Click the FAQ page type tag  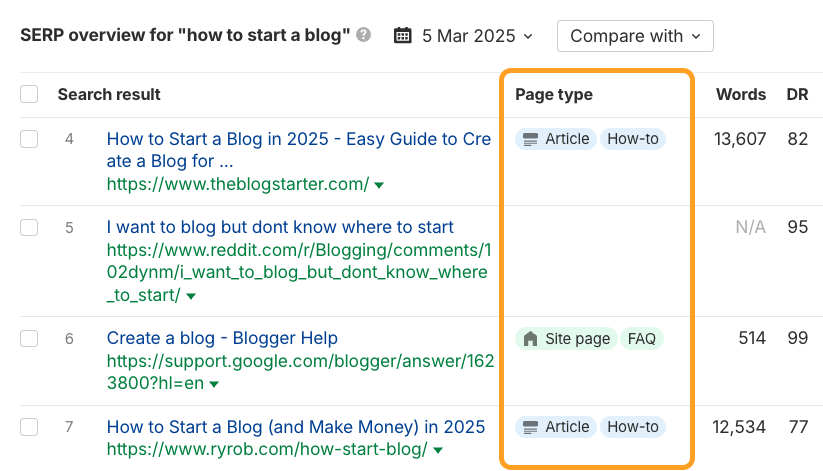[642, 339]
